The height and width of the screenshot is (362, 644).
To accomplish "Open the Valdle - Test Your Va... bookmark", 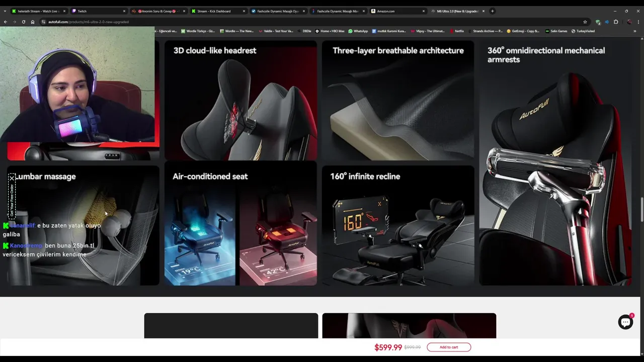I will (276, 31).
